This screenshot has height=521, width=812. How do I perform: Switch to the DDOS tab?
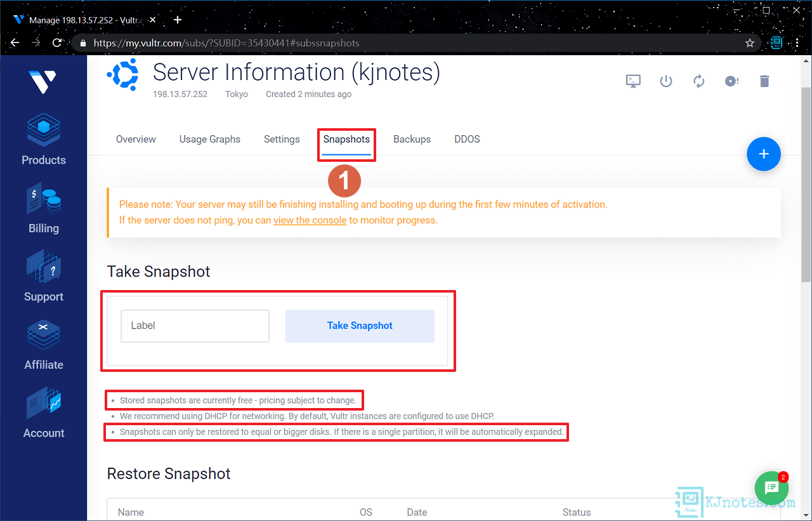coord(467,139)
